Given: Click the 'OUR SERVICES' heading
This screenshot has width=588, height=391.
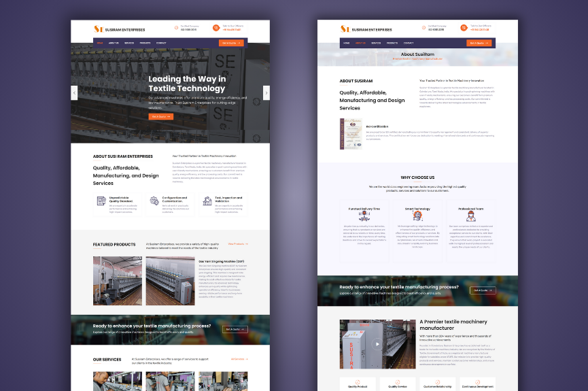Looking at the screenshot, I should point(107,360).
